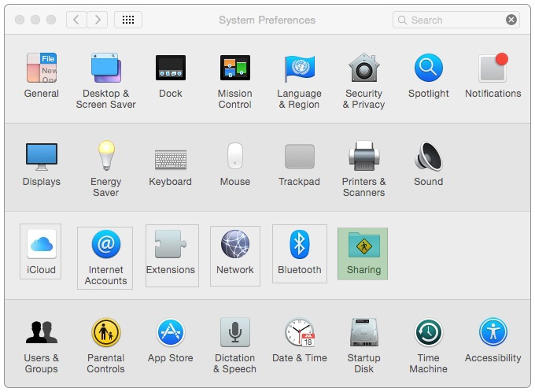535x392 pixels.
Task: Open the General preference pane
Action: pos(41,76)
